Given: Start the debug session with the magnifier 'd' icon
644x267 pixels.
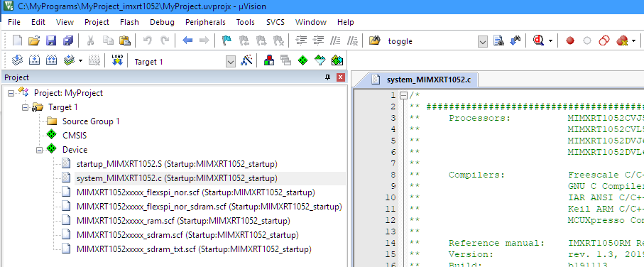Looking at the screenshot, I should (x=538, y=40).
